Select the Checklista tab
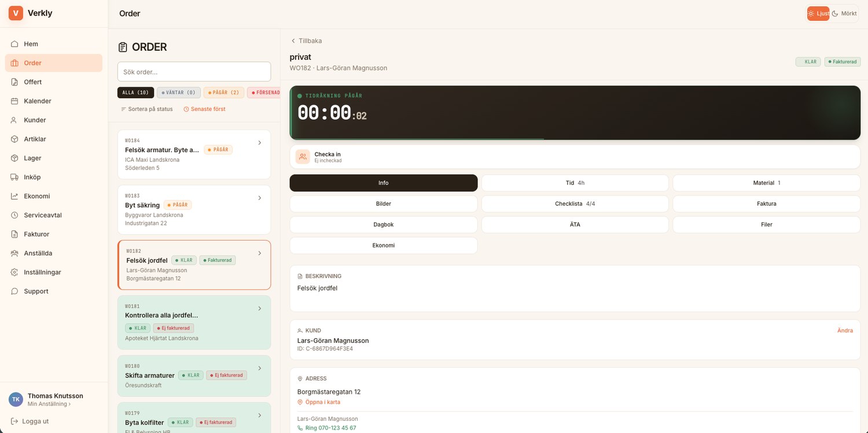868x433 pixels. click(575, 203)
